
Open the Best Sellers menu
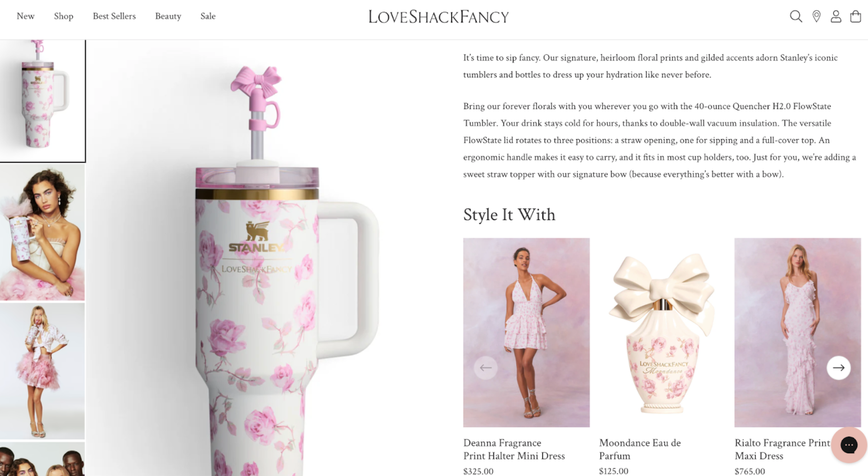tap(114, 16)
